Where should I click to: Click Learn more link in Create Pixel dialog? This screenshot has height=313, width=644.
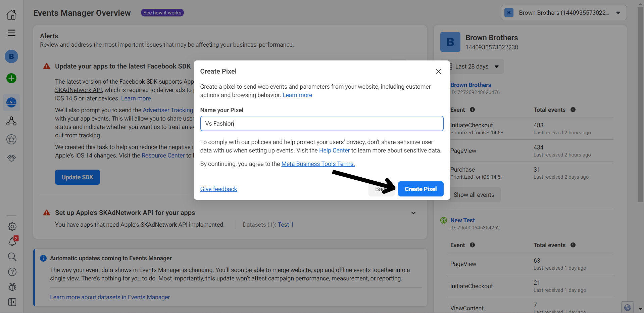point(297,95)
